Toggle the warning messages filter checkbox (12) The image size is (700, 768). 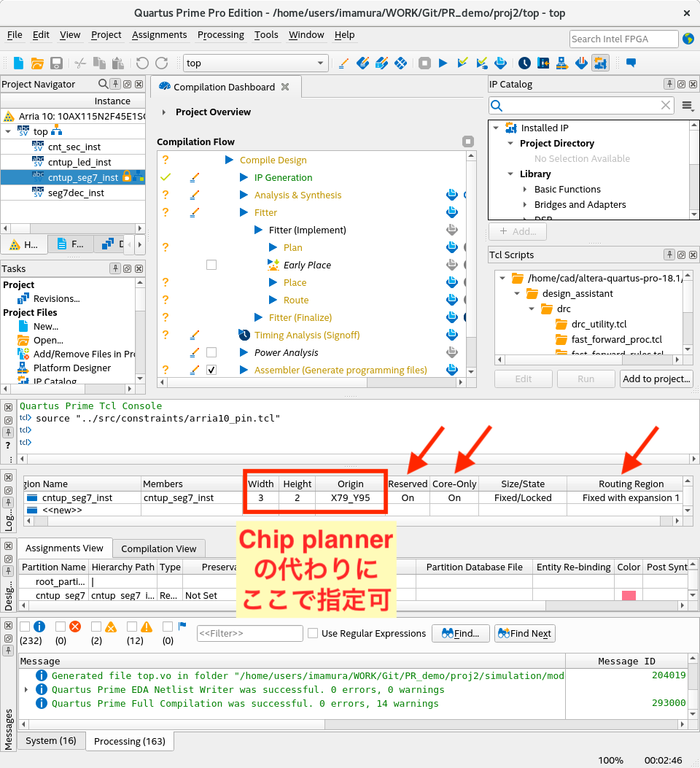132,627
